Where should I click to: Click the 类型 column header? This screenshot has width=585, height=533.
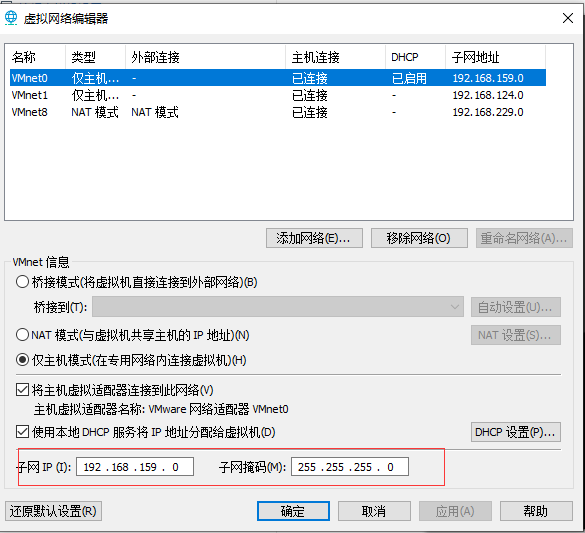pos(96,57)
